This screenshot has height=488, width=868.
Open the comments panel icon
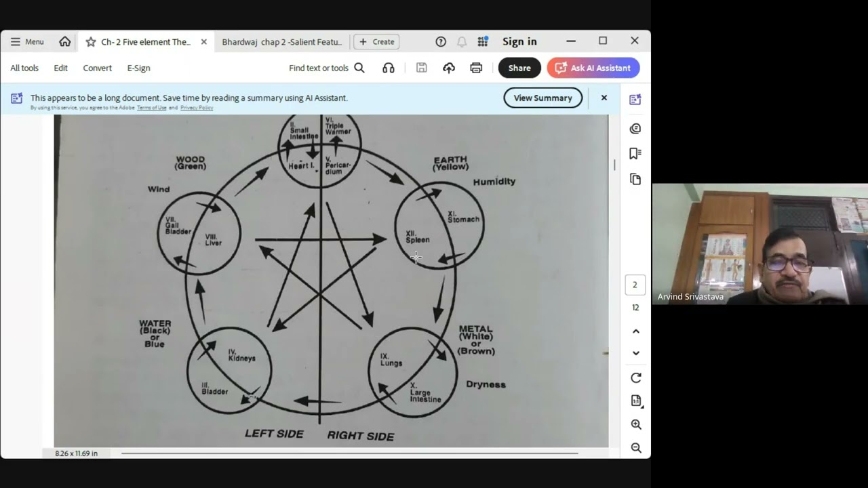(x=635, y=128)
